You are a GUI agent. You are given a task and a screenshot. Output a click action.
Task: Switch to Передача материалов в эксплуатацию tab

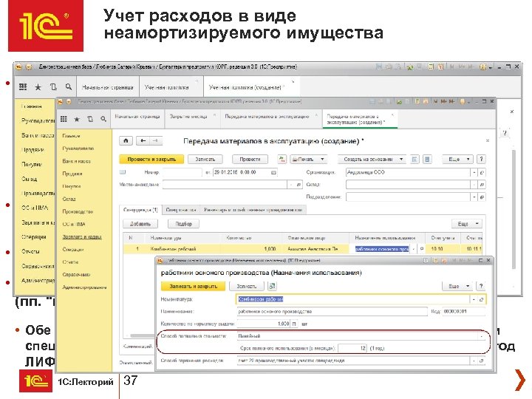(271, 119)
